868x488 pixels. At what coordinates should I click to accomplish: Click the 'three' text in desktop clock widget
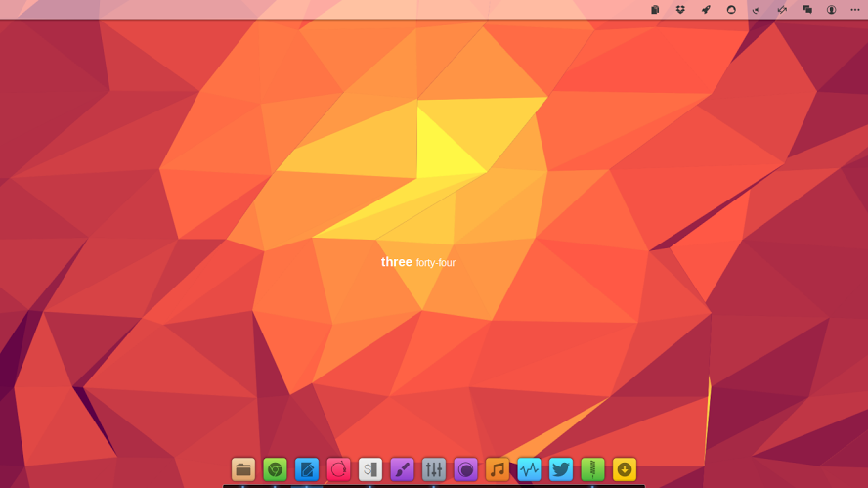pyautogui.click(x=396, y=262)
